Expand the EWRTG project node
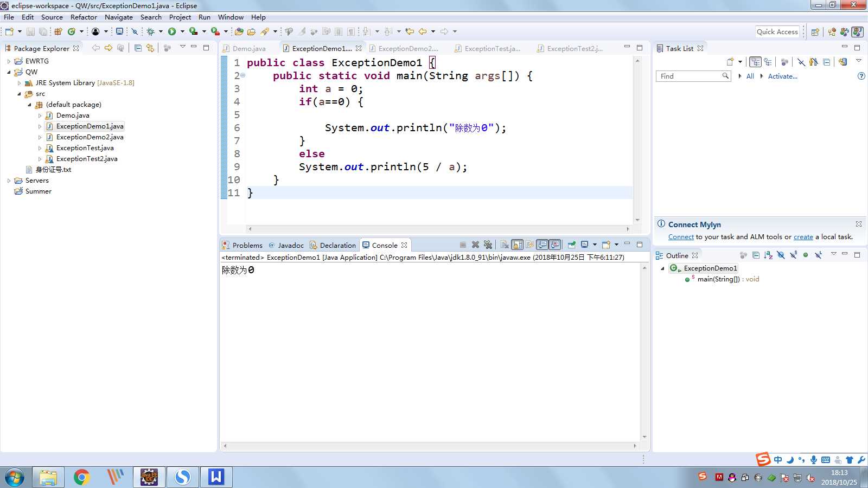 click(9, 61)
